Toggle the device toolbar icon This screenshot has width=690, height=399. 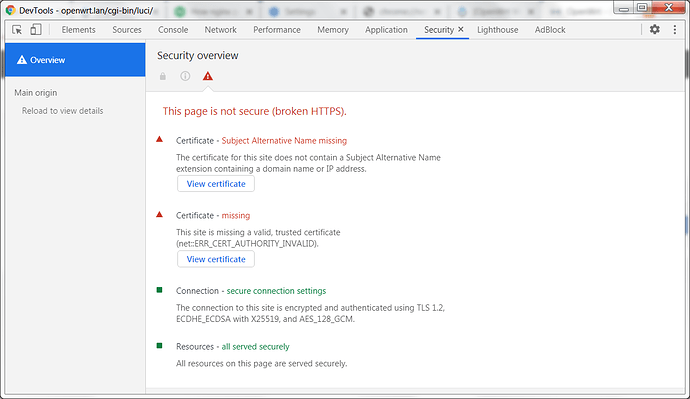36,29
